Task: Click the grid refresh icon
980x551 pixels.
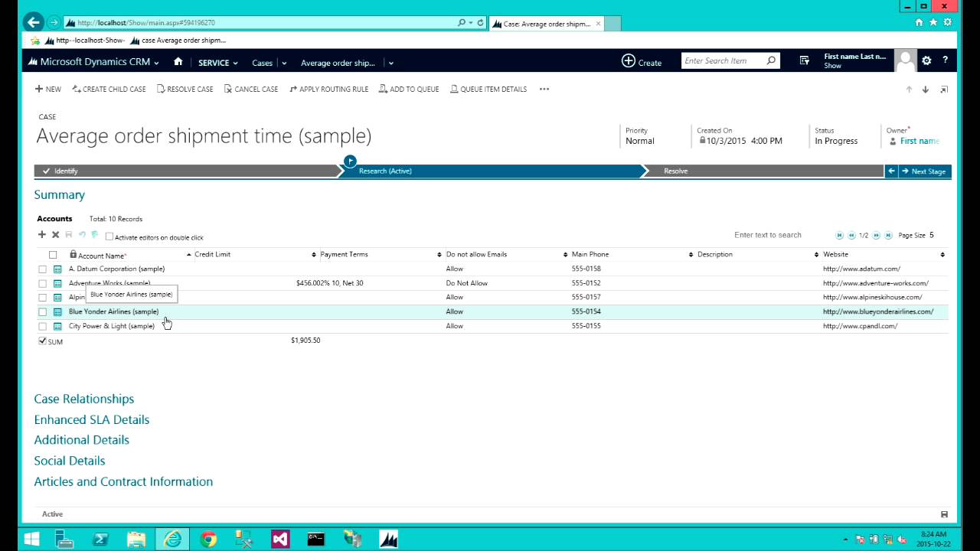Action: tap(95, 235)
